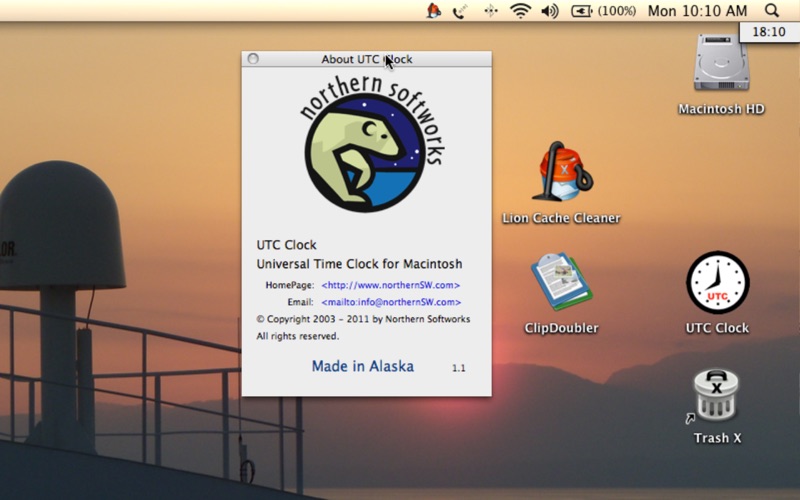This screenshot has height=500, width=800.
Task: Click the ClipDoubler label text
Action: (x=561, y=328)
